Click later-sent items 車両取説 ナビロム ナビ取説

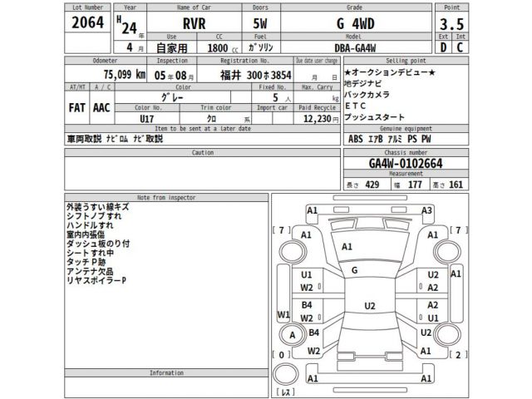(115, 139)
